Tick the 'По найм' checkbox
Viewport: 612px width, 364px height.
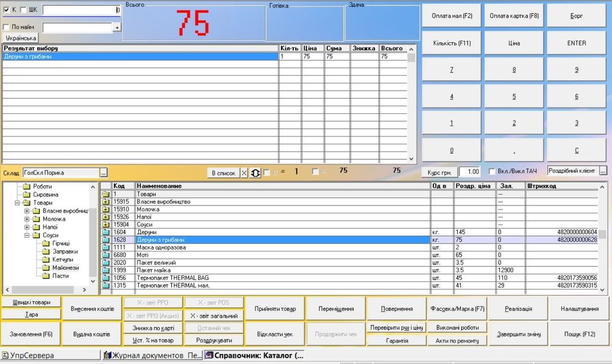click(x=6, y=27)
